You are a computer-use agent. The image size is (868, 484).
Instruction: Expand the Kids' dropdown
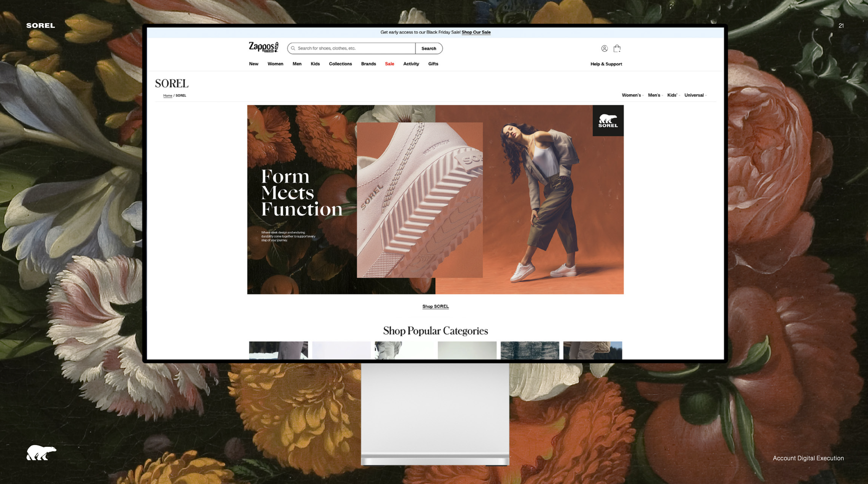click(673, 95)
